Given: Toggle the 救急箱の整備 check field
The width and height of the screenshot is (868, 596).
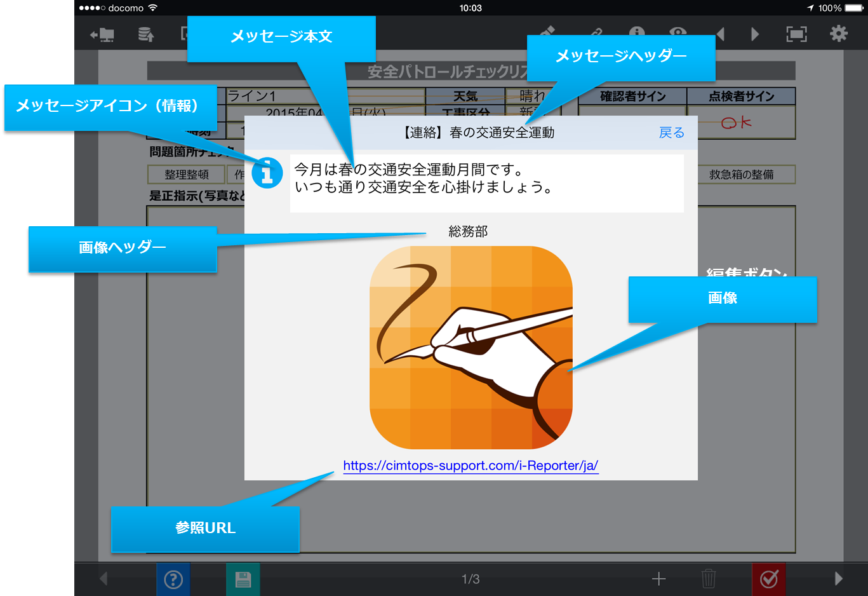Looking at the screenshot, I should (x=741, y=175).
